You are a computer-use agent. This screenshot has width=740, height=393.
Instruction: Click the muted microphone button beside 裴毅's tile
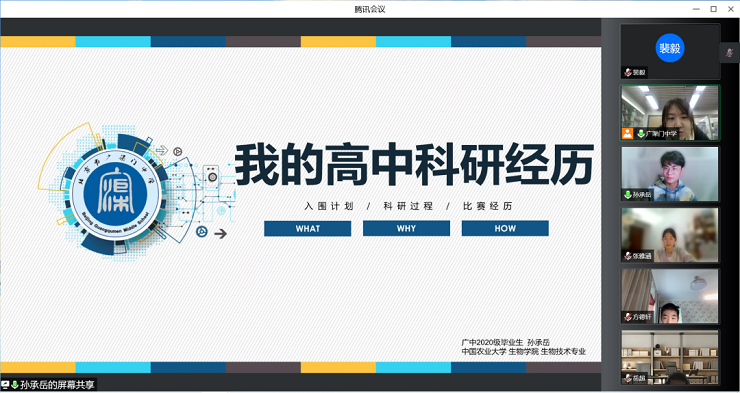coord(730,52)
